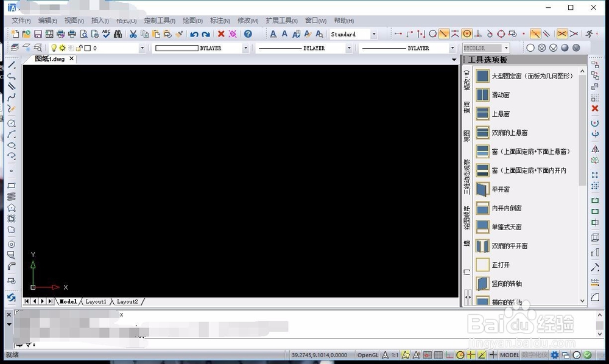Select the Line tool in the draw toolbar
Viewport: 609px width, 364px height.
[x=12, y=65]
